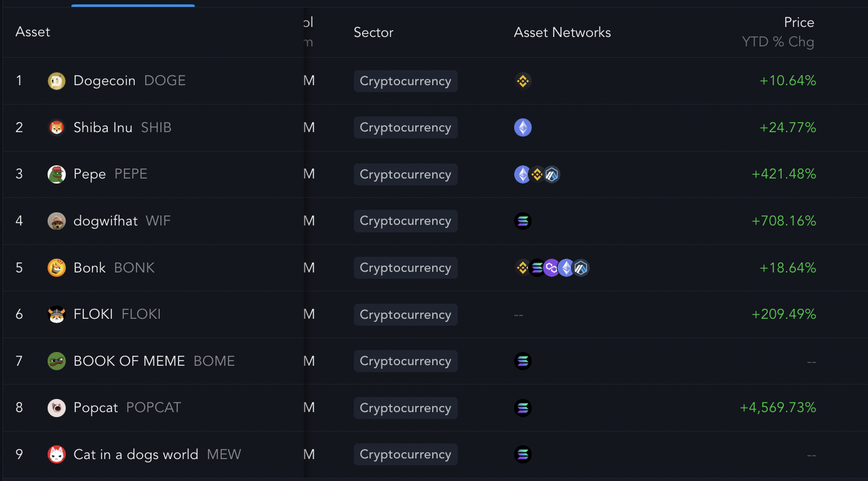This screenshot has width=868, height=481.
Task: Click the Arbitrum network icon in Pepe row
Action: 552,174
